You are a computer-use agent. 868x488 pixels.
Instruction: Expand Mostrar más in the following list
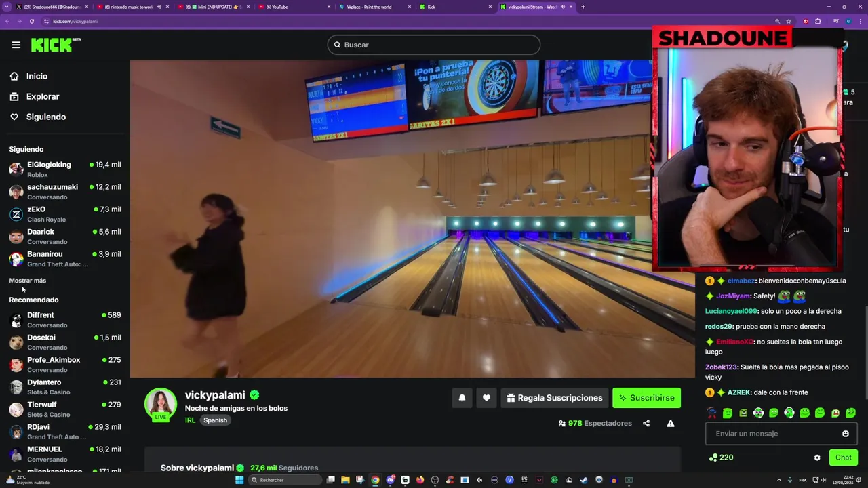[28, 281]
